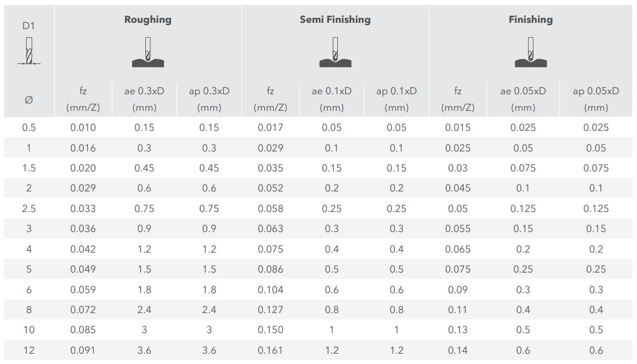Select the diameter 12 row label
Screen dimensions: 637x364
29,350
